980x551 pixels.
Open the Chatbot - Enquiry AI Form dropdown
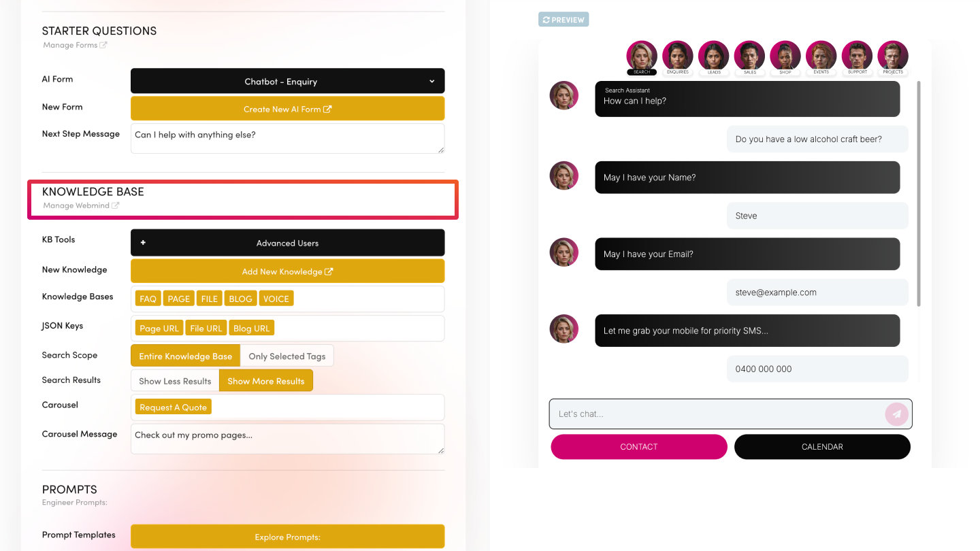click(x=287, y=81)
